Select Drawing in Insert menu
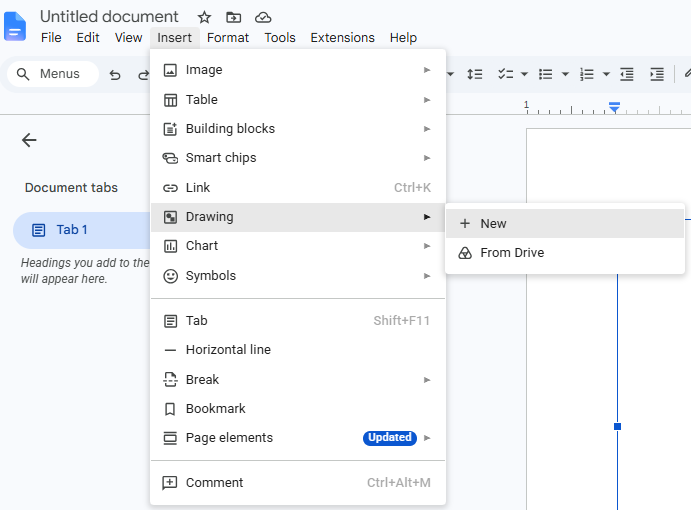The image size is (691, 510). click(x=297, y=217)
